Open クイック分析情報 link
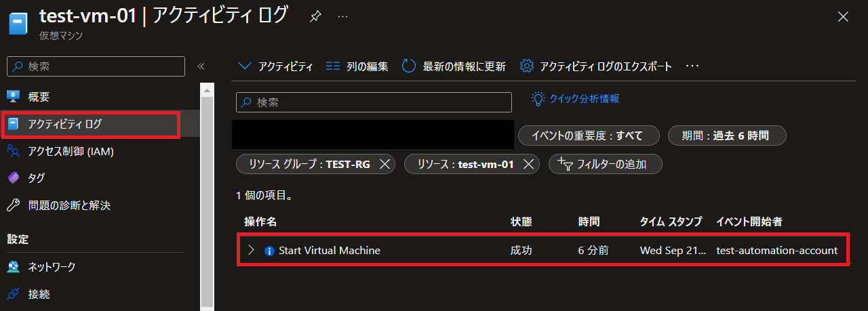Image resolution: width=868 pixels, height=311 pixels. [x=584, y=98]
